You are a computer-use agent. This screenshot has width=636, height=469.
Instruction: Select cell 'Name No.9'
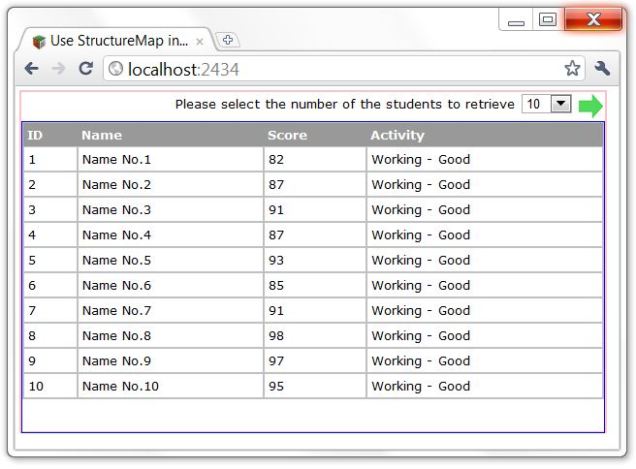coord(170,361)
